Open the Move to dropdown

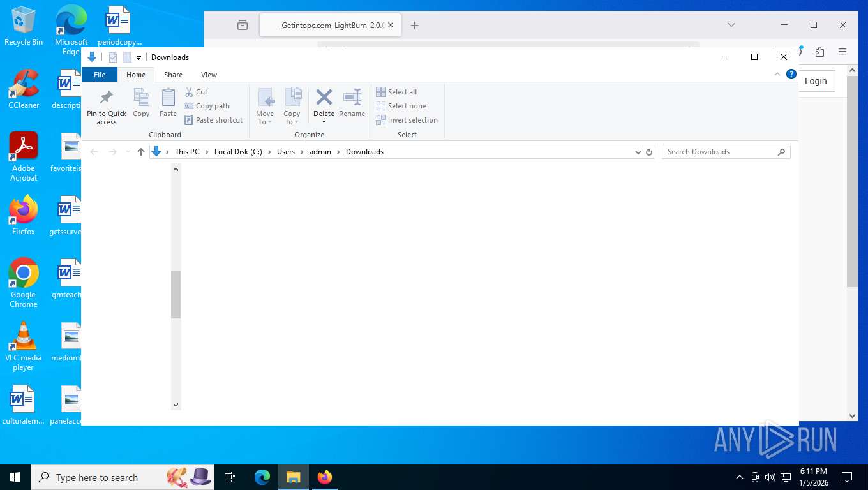(265, 106)
